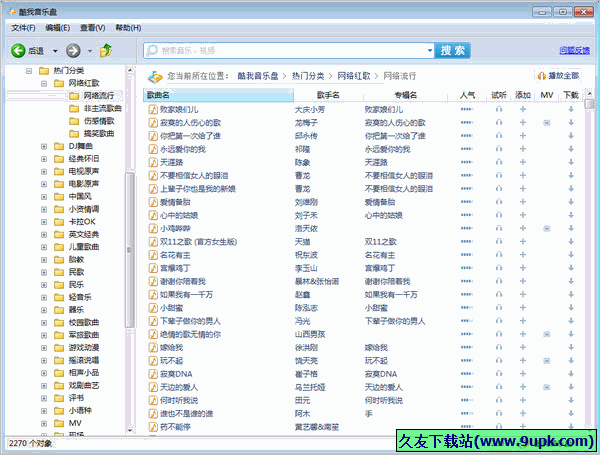Select the 伤感情歌 folder
The image size is (600, 455).
pos(99,121)
